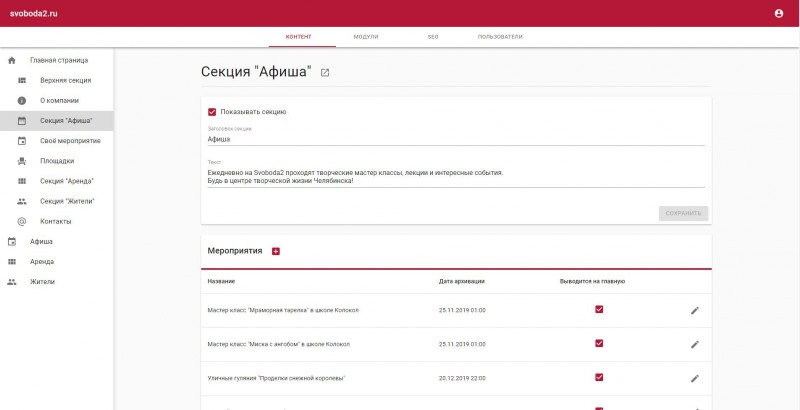Edit the "Мраморная тарелка" event pencil icon
The width and height of the screenshot is (800, 410).
pyautogui.click(x=695, y=310)
